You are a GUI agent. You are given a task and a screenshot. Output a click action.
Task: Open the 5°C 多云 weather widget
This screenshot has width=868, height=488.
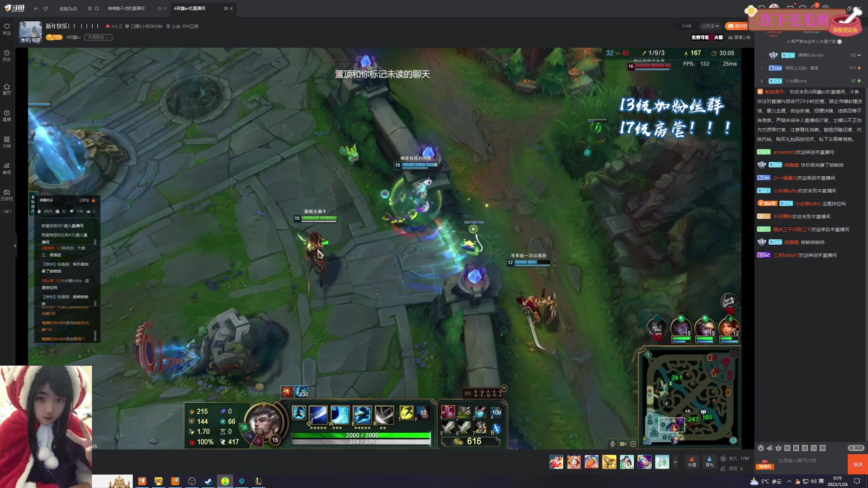pos(766,482)
